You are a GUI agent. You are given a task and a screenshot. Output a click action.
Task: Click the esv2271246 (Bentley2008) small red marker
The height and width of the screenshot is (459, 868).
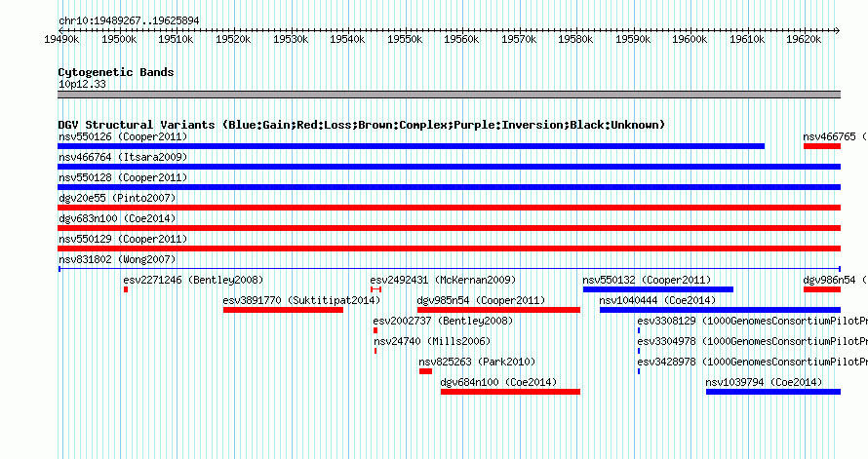point(126,289)
